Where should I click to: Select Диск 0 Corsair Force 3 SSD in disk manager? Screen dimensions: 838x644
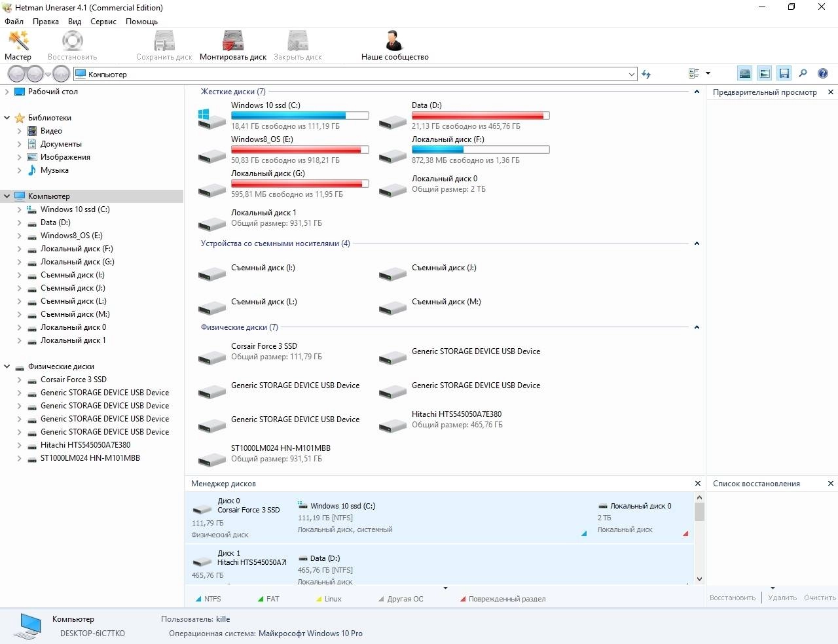238,517
